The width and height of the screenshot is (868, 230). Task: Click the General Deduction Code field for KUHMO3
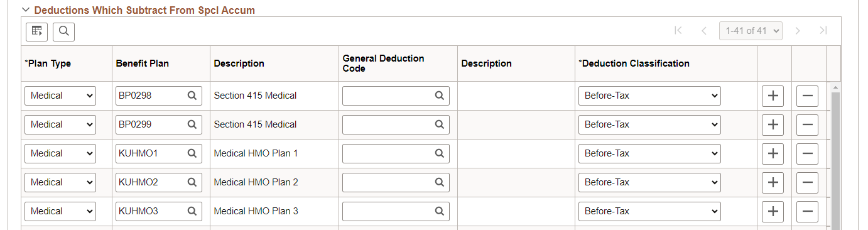(396, 211)
